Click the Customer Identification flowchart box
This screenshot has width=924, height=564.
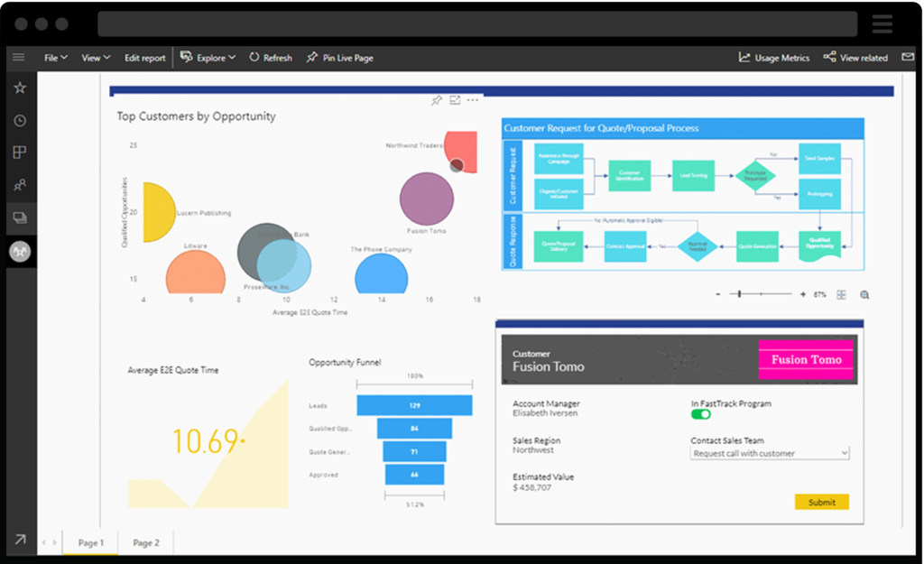pyautogui.click(x=629, y=176)
